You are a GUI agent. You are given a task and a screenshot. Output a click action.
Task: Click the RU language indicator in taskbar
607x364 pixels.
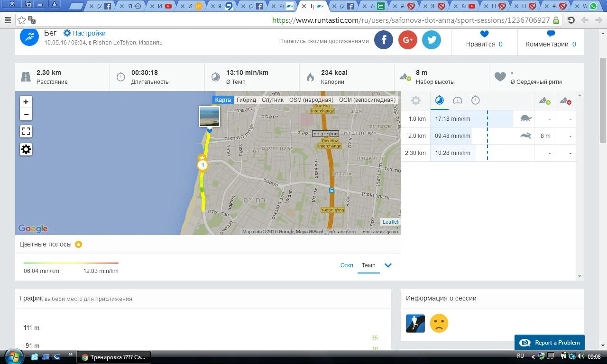pyautogui.click(x=520, y=356)
